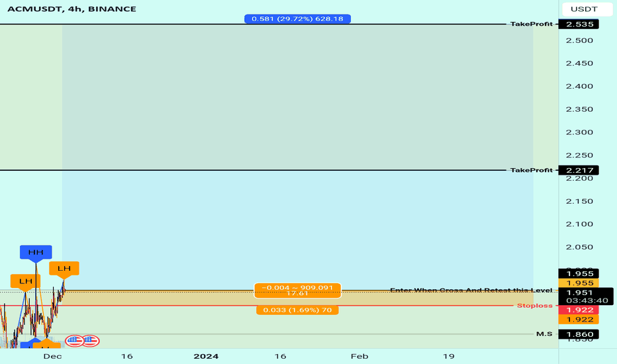Viewport: 617px width, 364px height.
Task: Select the blue HH swing label
Action: click(x=36, y=252)
